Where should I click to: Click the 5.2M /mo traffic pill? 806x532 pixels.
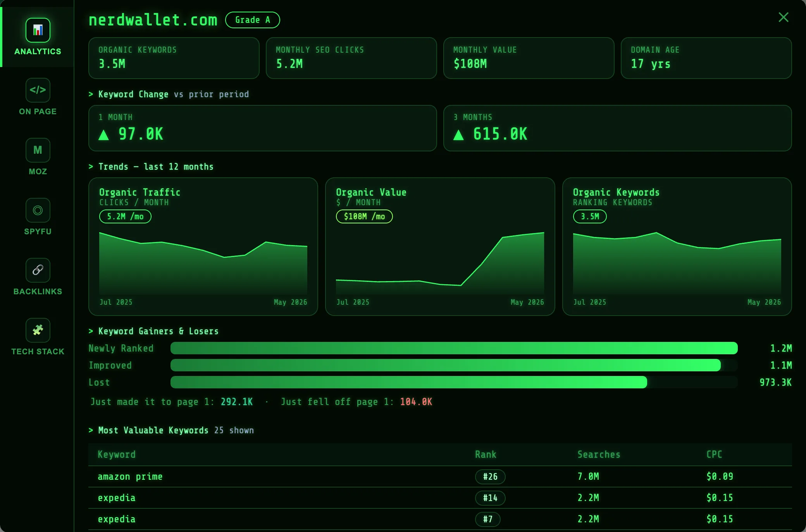[125, 216]
